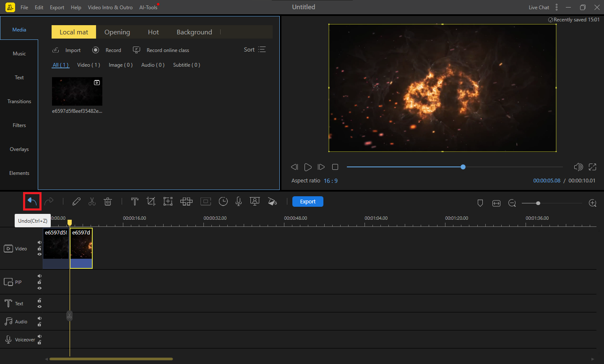Mute the Voiceover track
Image resolution: width=604 pixels, height=364 pixels.
coord(39,336)
